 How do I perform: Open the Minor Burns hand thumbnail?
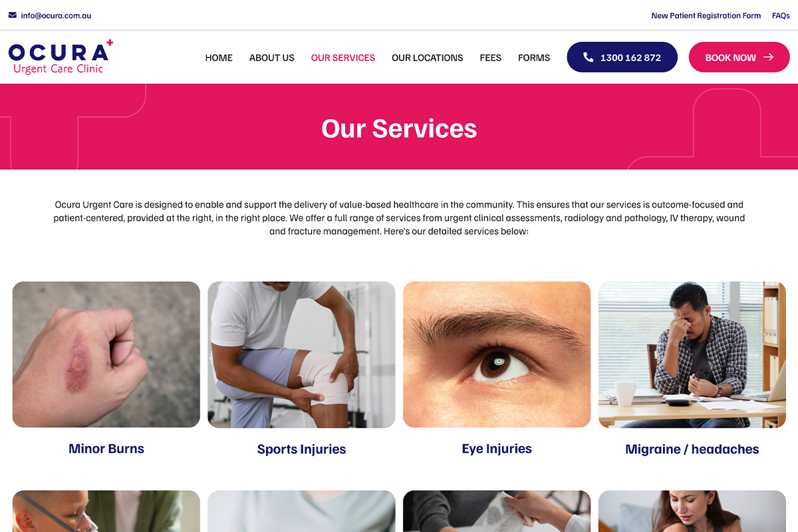coord(106,354)
